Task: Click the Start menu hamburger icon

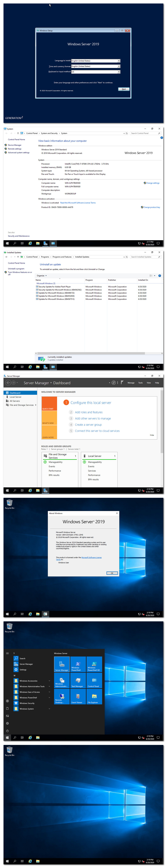Action: (x=7, y=653)
